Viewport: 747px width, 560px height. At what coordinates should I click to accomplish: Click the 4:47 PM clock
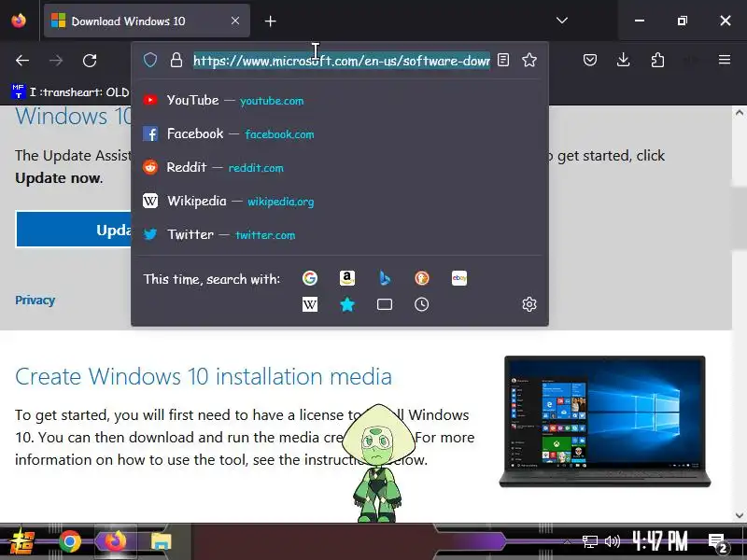pyautogui.click(x=660, y=541)
